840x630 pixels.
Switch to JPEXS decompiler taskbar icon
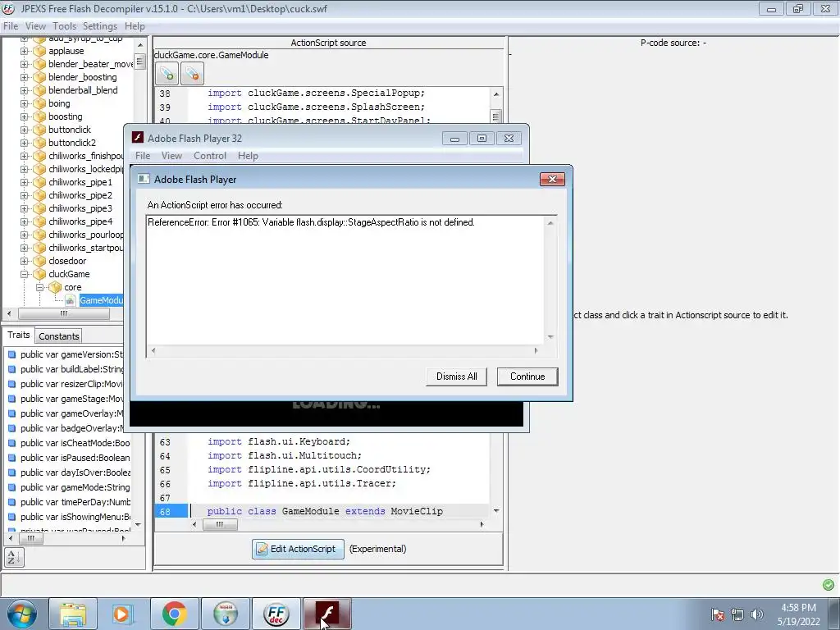276,614
